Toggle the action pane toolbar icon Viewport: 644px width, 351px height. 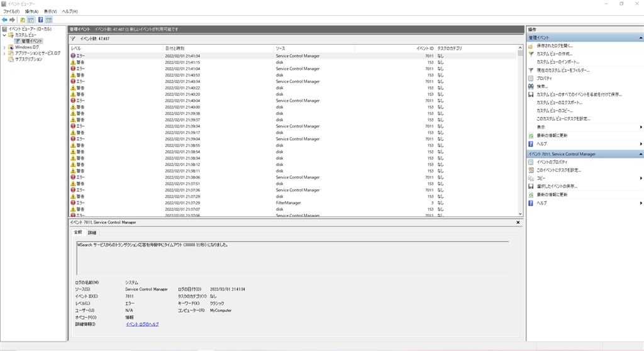(49, 19)
